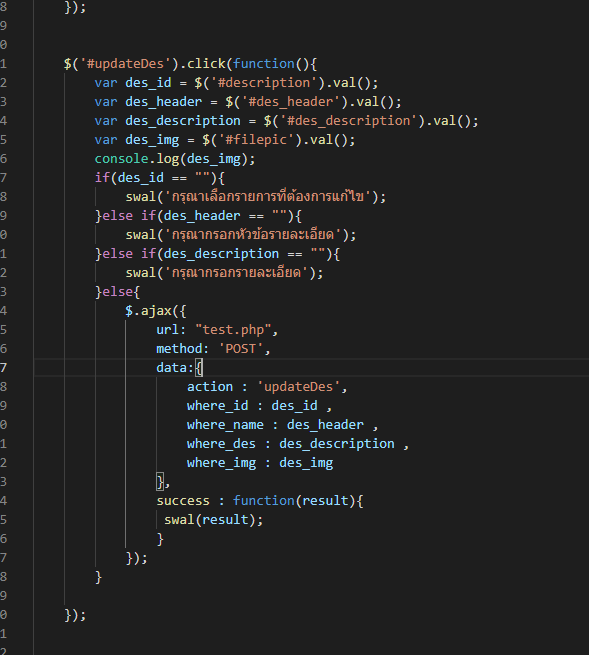Click the standalone '}else{' line
The width and height of the screenshot is (589, 655).
point(117,292)
